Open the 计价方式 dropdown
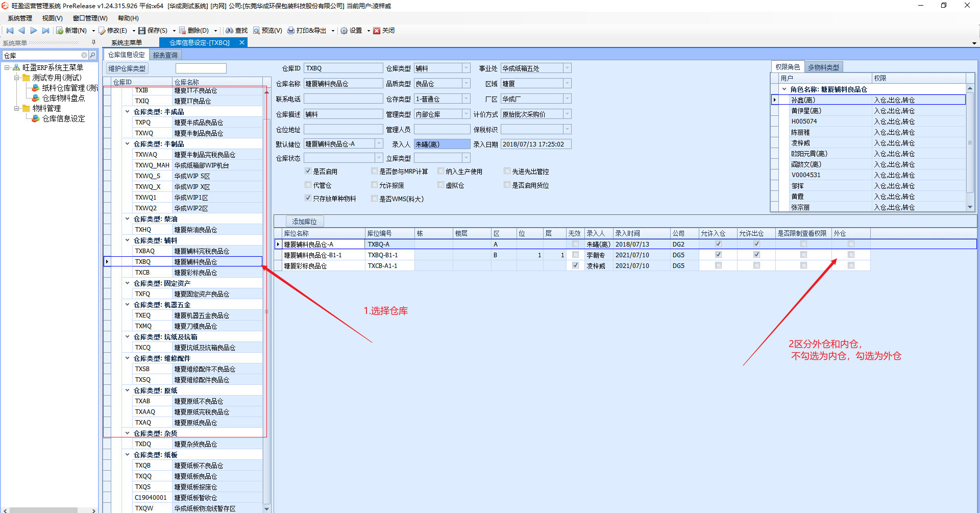 coord(567,114)
